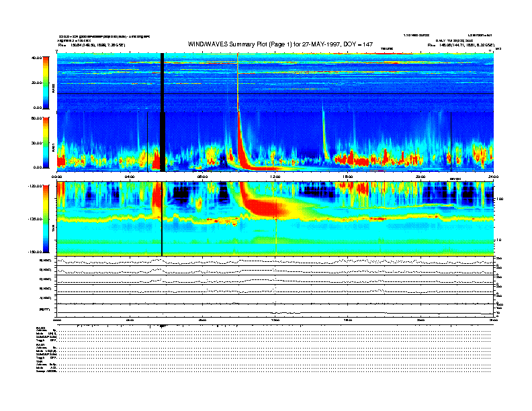
Task: Select the -120.00 value on TNR scale
Action: (35, 186)
